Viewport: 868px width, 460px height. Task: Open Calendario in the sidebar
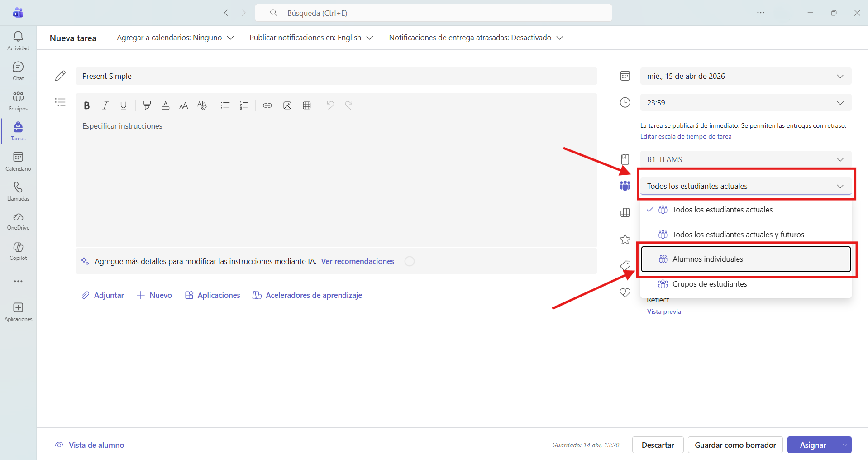coord(18,161)
